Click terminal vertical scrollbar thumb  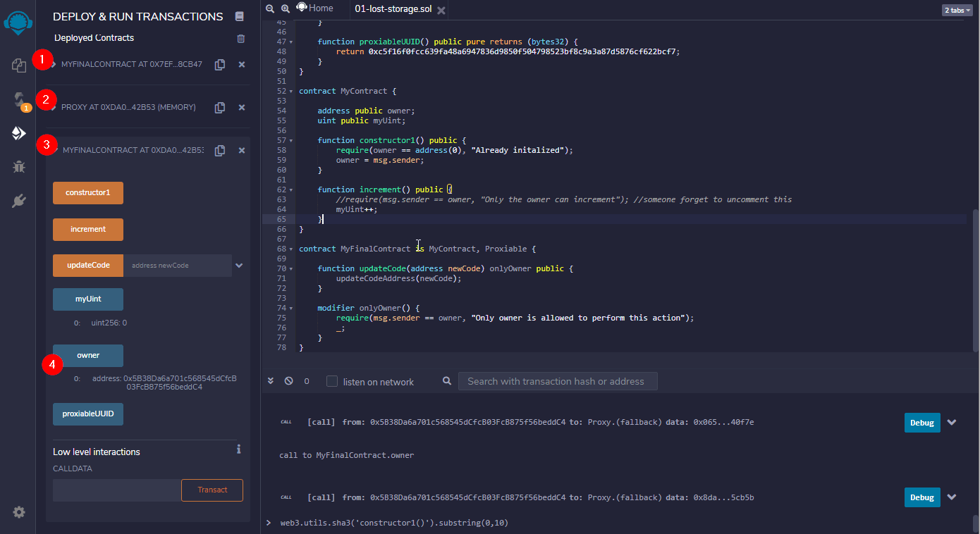[976, 523]
